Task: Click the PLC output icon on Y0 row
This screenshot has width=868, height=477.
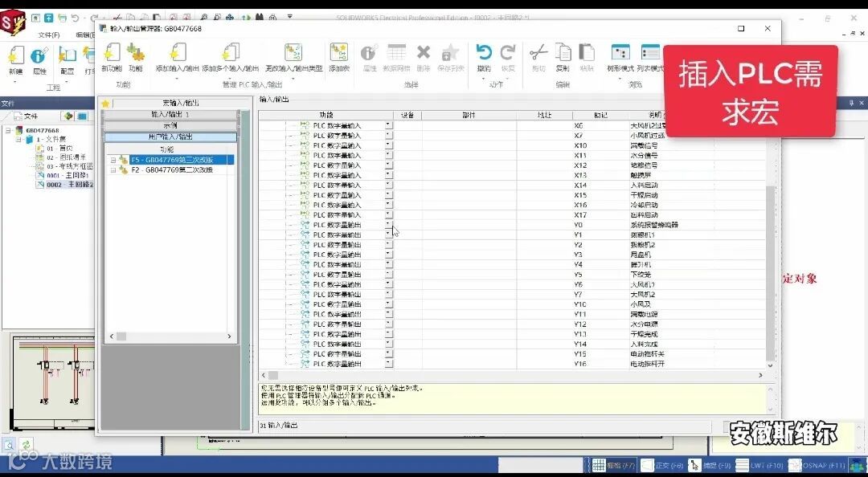Action: [305, 225]
